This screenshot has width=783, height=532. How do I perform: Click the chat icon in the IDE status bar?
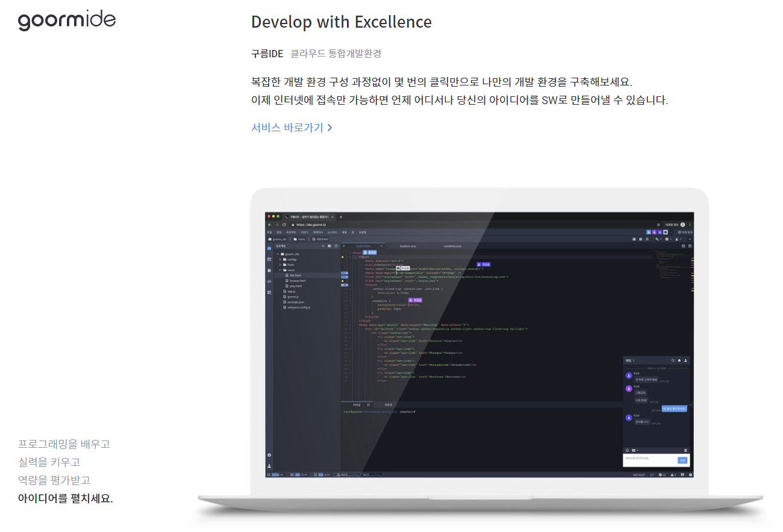682,475
